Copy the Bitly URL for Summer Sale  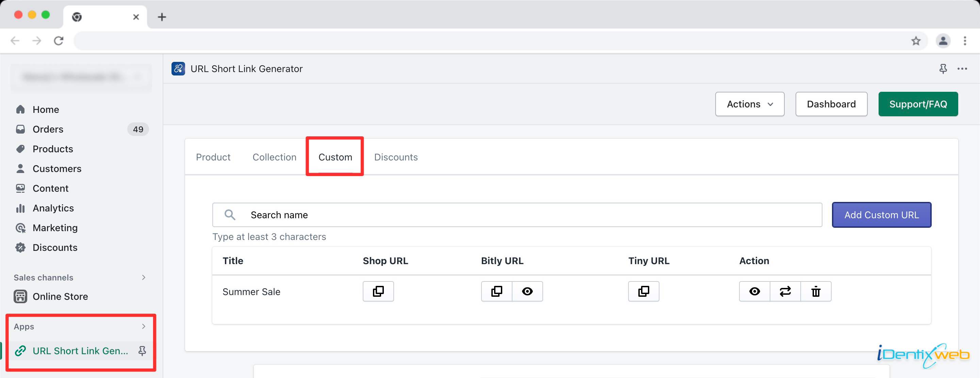click(x=496, y=291)
